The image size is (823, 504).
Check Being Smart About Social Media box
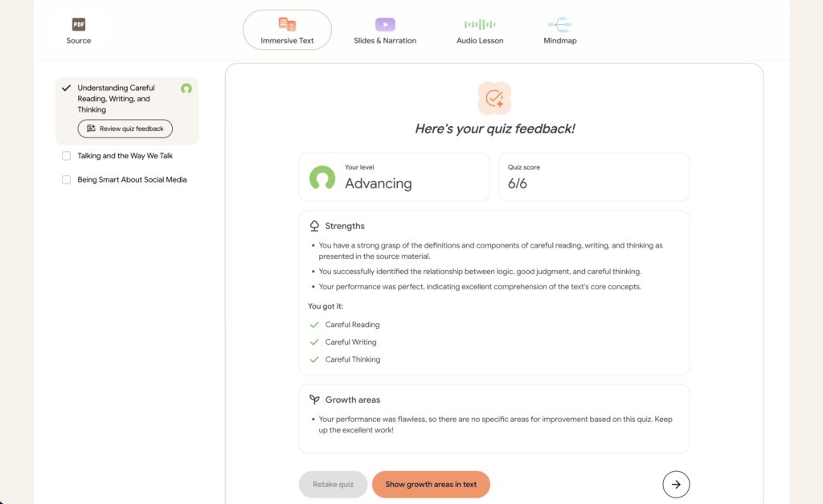click(x=67, y=180)
